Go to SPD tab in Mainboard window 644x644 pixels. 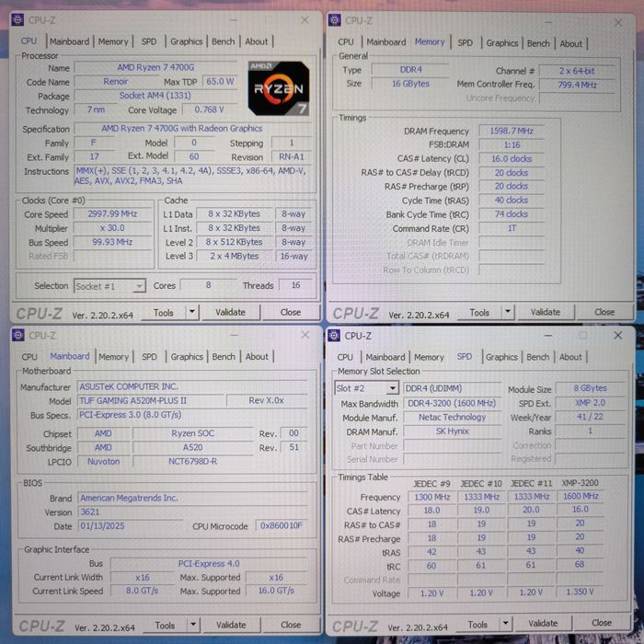coord(149,357)
